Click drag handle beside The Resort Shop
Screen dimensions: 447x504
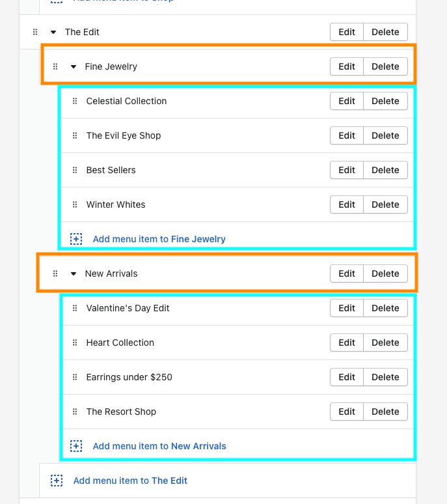coord(75,412)
